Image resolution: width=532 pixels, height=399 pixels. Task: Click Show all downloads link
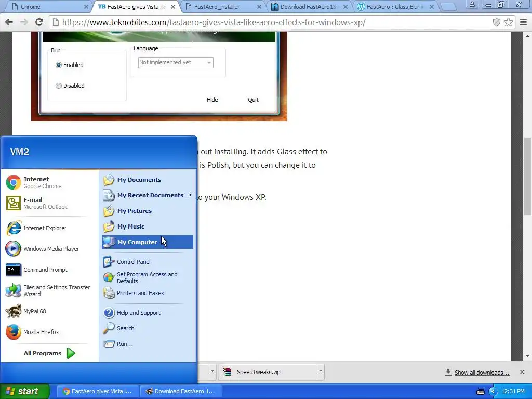click(x=482, y=373)
